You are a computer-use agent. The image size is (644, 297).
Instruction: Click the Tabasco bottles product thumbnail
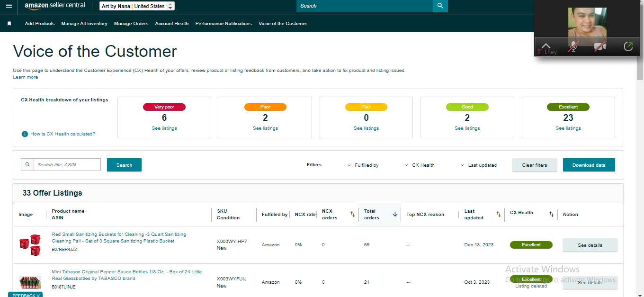[30, 283]
